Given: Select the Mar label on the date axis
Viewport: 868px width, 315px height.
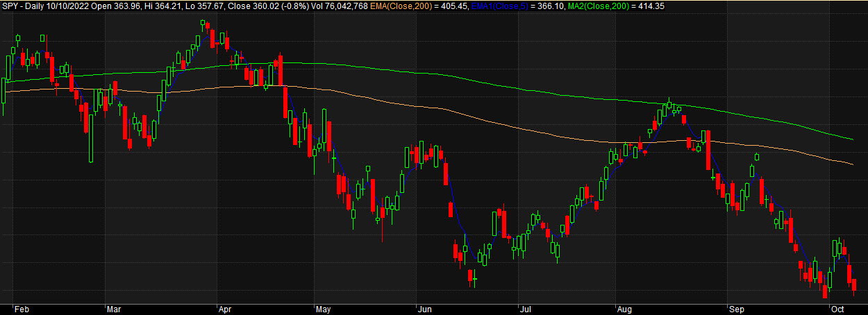Looking at the screenshot, I should pyautogui.click(x=115, y=309).
